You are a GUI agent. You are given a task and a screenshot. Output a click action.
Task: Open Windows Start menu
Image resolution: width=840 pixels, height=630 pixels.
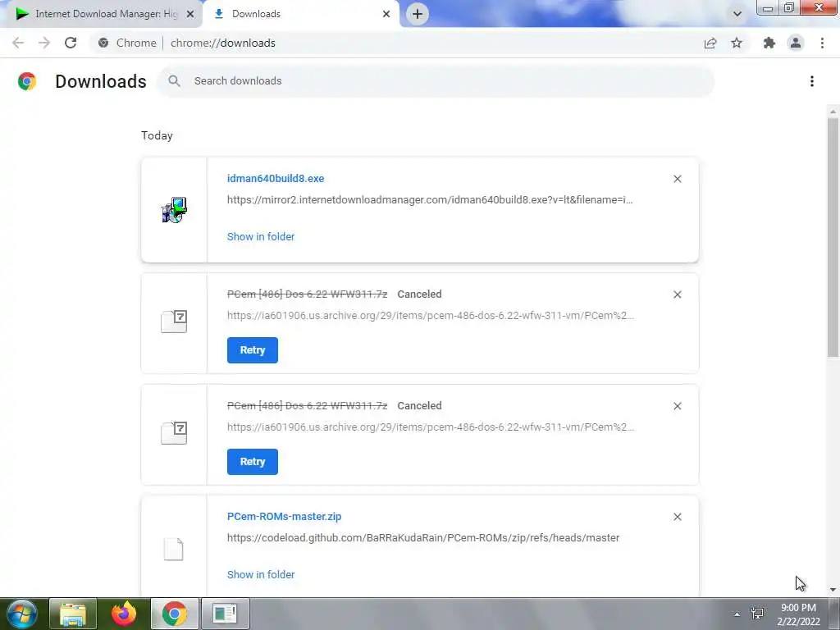21,614
